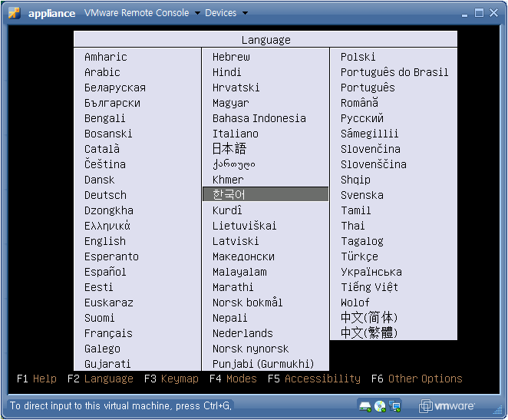Pick Bosanski in the list
The image size is (508, 420).
108,134
